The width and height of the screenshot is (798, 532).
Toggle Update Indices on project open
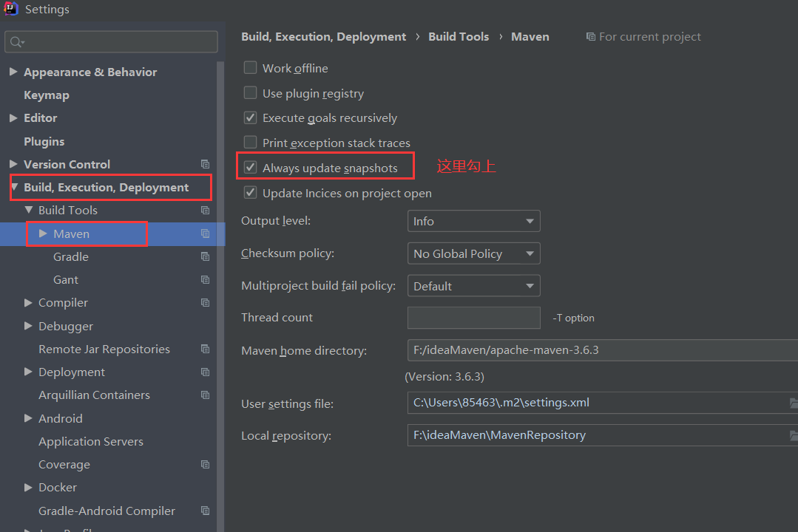(251, 192)
